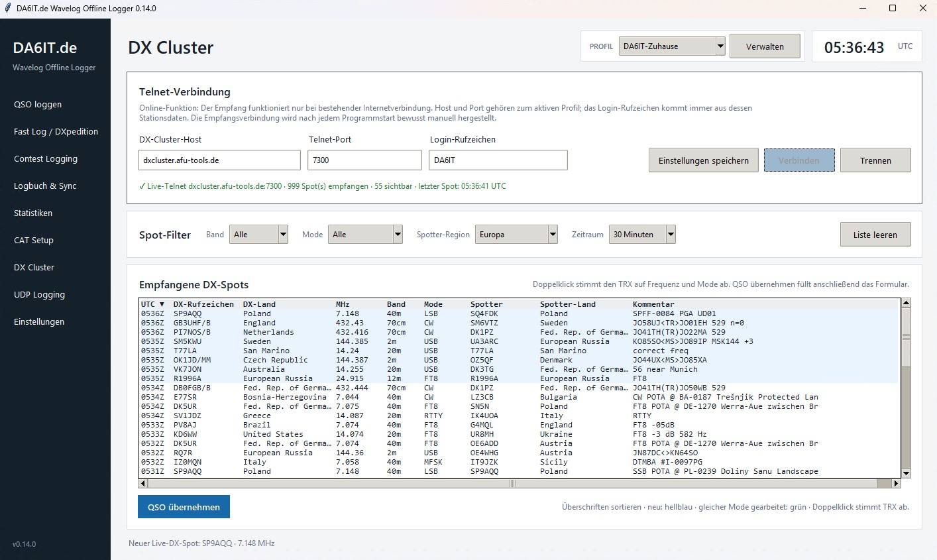Screen dimensions: 937x560
Task: Click the UTC clock display 05:36:43
Action: point(854,47)
